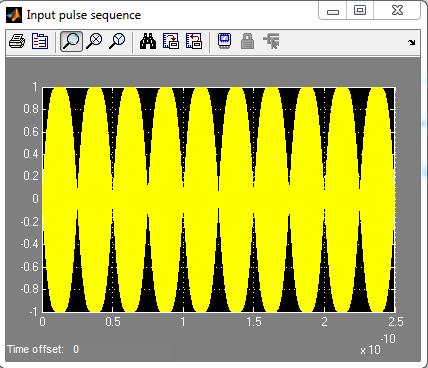Autoscale the plot with binoculars icon

pos(148,42)
